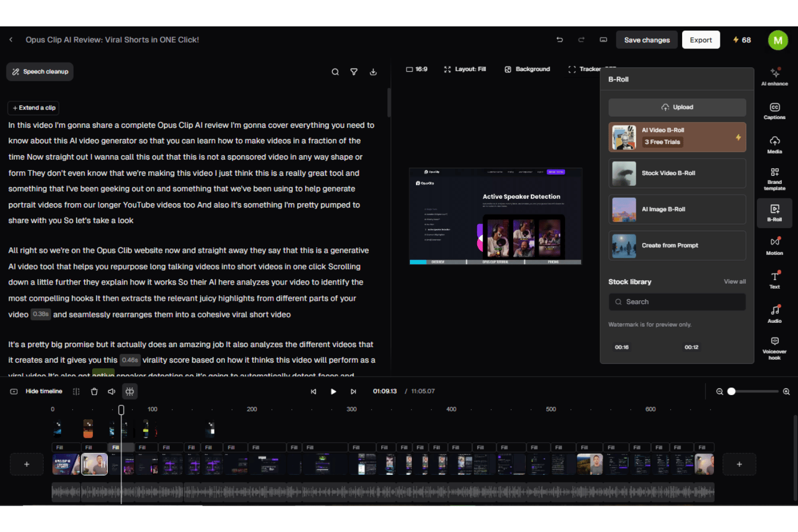Viewport: 798px width, 532px height.
Task: Play the video preview
Action: coord(333,392)
